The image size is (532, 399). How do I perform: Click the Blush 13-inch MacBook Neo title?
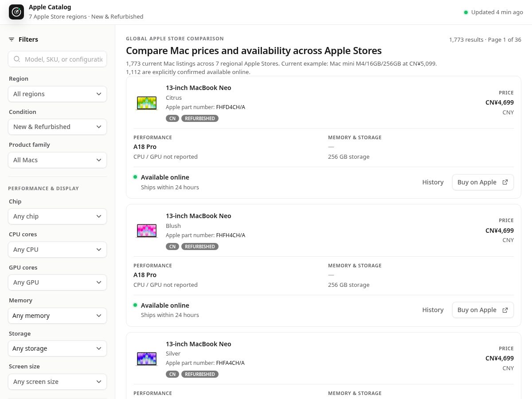[199, 216]
